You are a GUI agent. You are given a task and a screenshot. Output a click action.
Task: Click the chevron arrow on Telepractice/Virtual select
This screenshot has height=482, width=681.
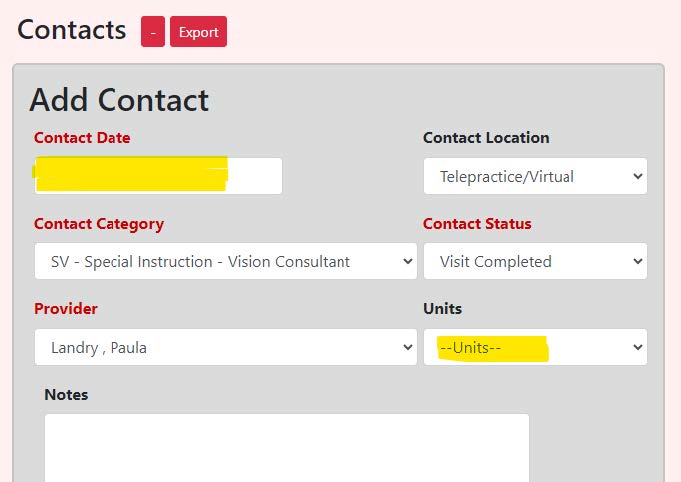tap(638, 176)
